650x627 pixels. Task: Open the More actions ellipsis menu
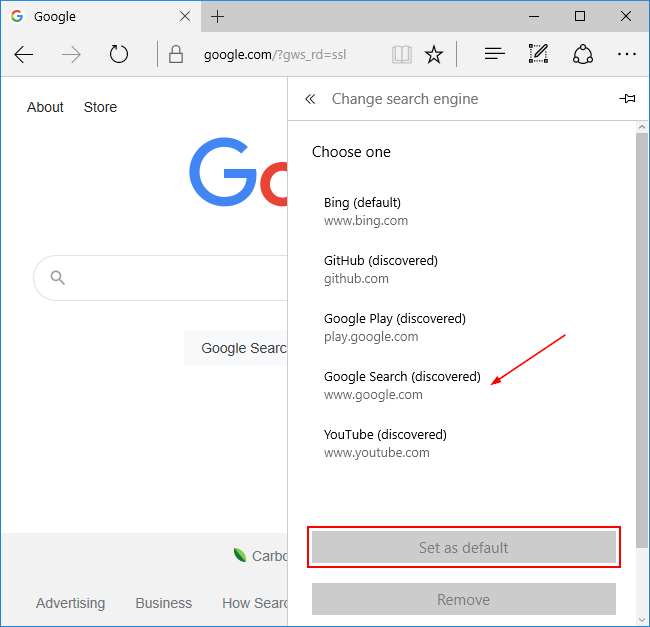tap(626, 54)
